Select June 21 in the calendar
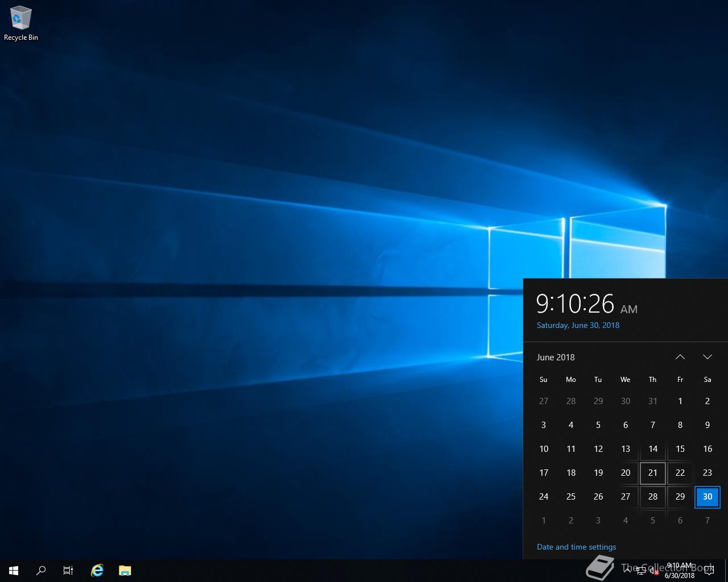This screenshot has width=728, height=582. (653, 473)
